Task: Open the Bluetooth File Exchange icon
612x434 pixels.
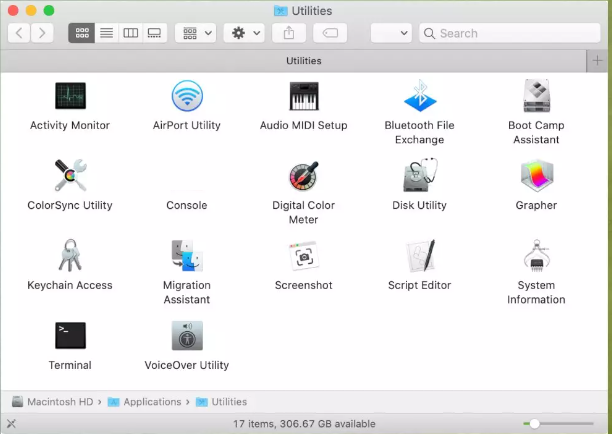Action: 420,96
